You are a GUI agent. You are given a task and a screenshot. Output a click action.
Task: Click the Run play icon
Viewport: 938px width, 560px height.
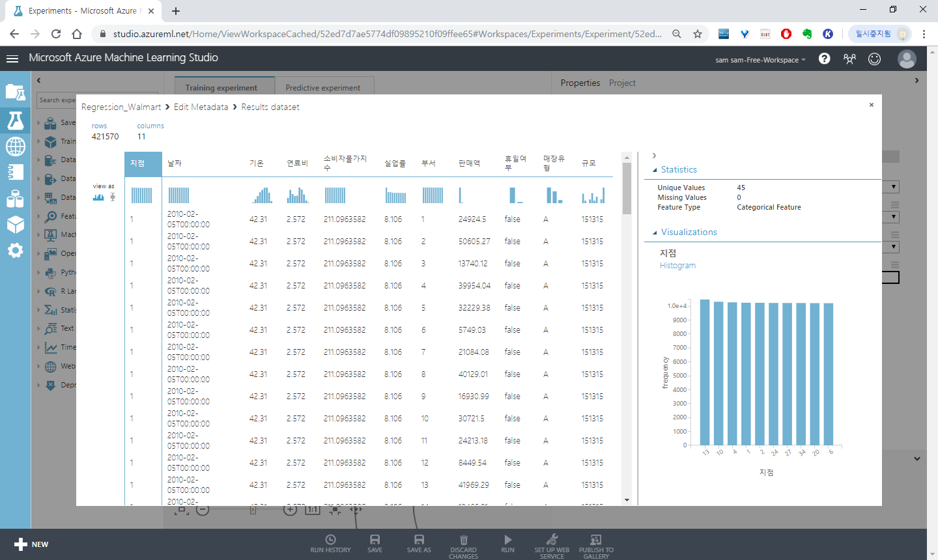coord(507,539)
